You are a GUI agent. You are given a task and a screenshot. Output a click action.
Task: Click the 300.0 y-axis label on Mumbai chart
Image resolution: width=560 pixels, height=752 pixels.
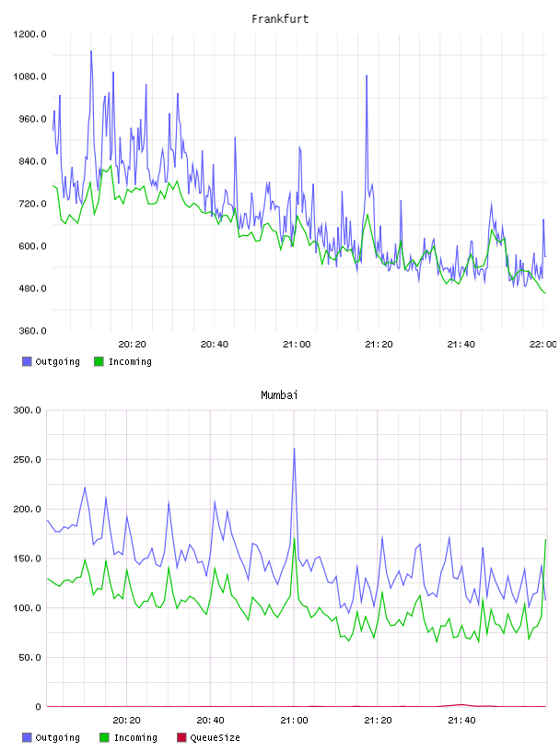click(28, 410)
